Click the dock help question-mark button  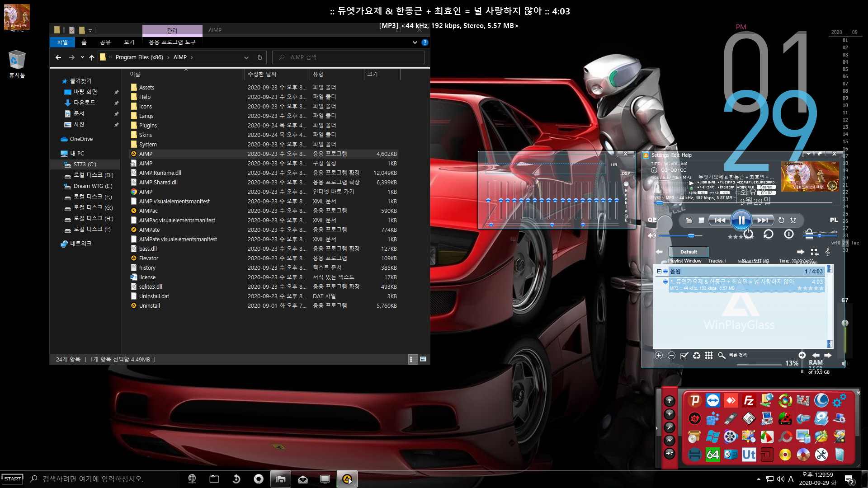tap(670, 401)
